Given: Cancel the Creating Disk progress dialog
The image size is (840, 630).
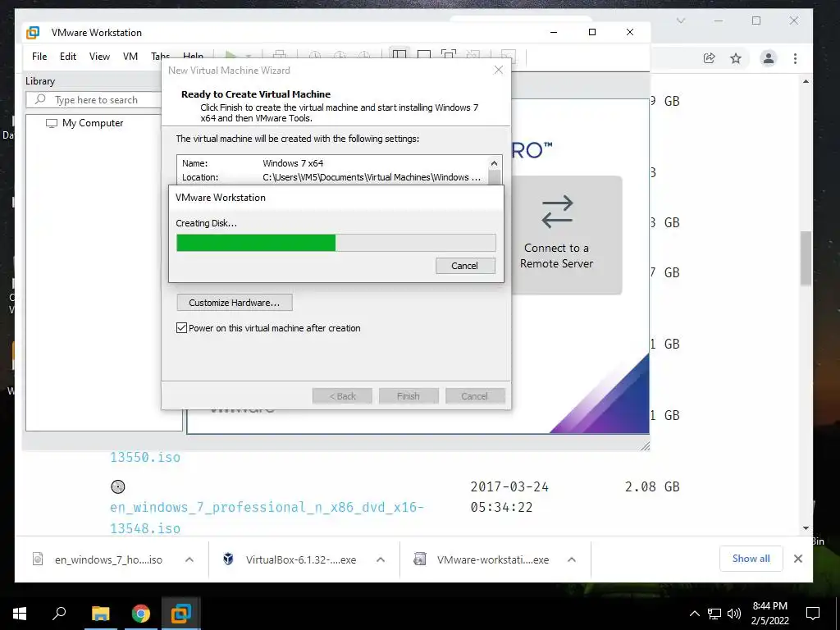Looking at the screenshot, I should (465, 266).
